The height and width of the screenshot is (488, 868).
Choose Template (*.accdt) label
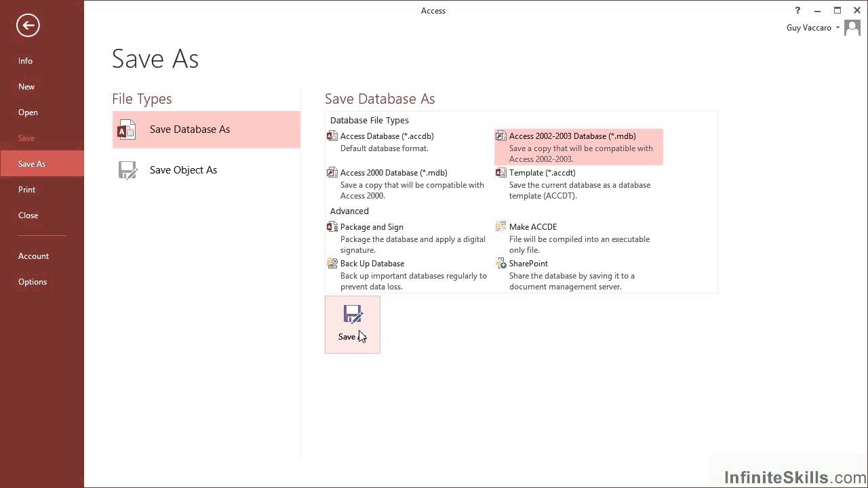coord(542,173)
